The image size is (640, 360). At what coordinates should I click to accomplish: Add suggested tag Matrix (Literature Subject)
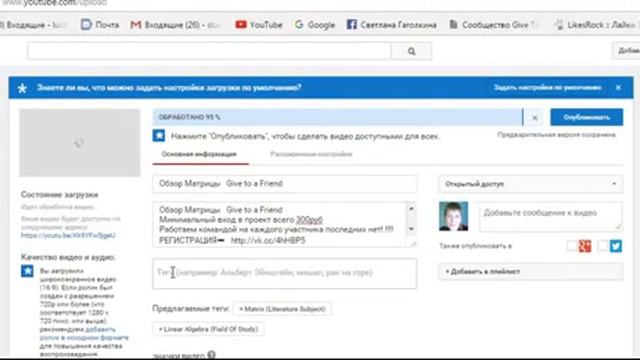[x=282, y=309]
